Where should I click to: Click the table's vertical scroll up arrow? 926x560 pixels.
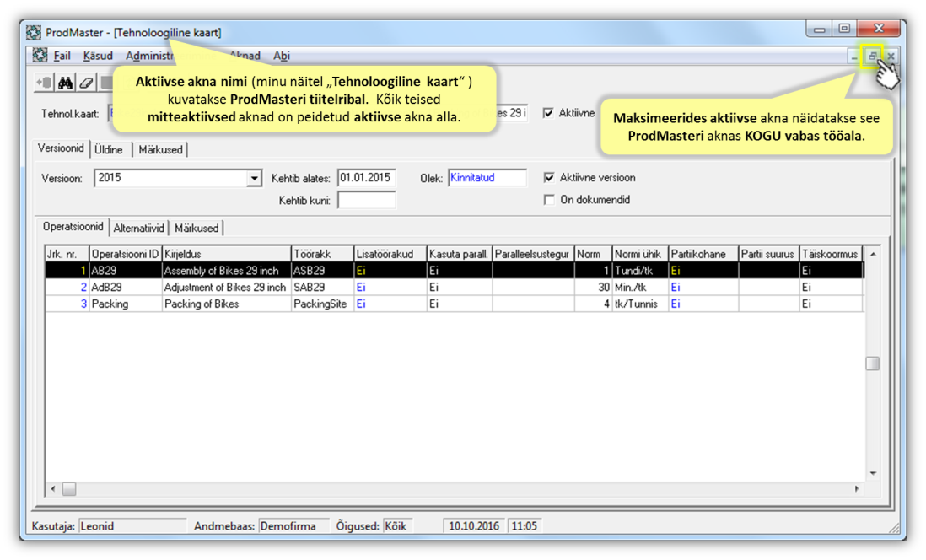872,254
